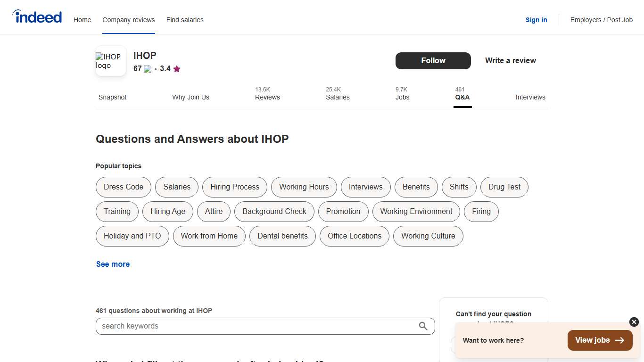Dismiss the Want to work here popup

tap(633, 322)
